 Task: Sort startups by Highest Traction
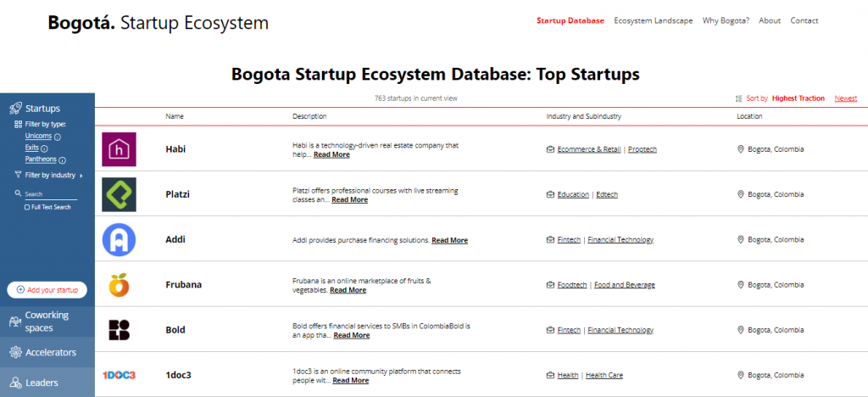pyautogui.click(x=798, y=98)
